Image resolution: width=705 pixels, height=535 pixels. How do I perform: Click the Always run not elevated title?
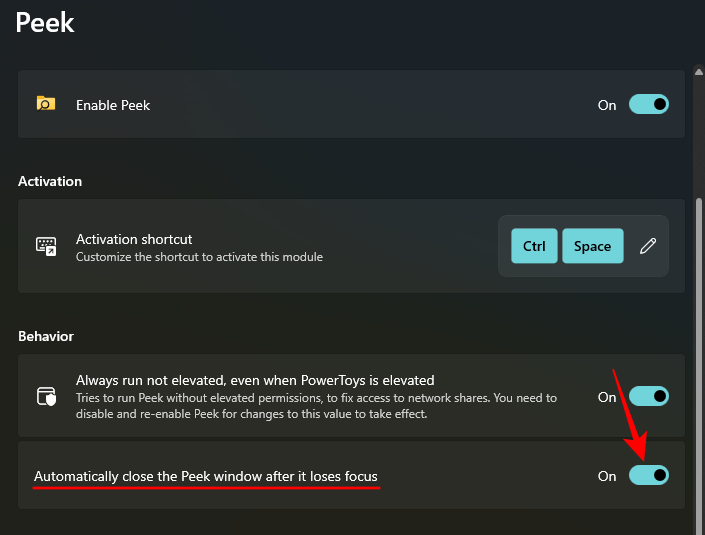[x=255, y=380]
